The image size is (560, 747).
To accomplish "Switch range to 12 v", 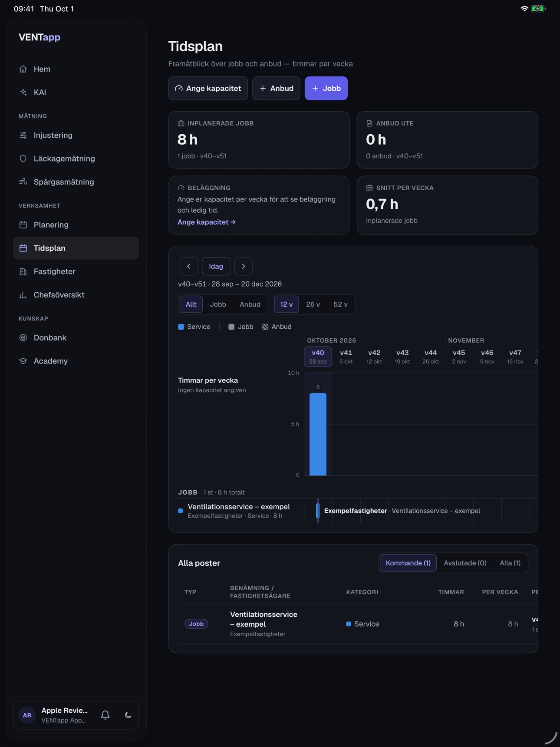I will (x=287, y=304).
